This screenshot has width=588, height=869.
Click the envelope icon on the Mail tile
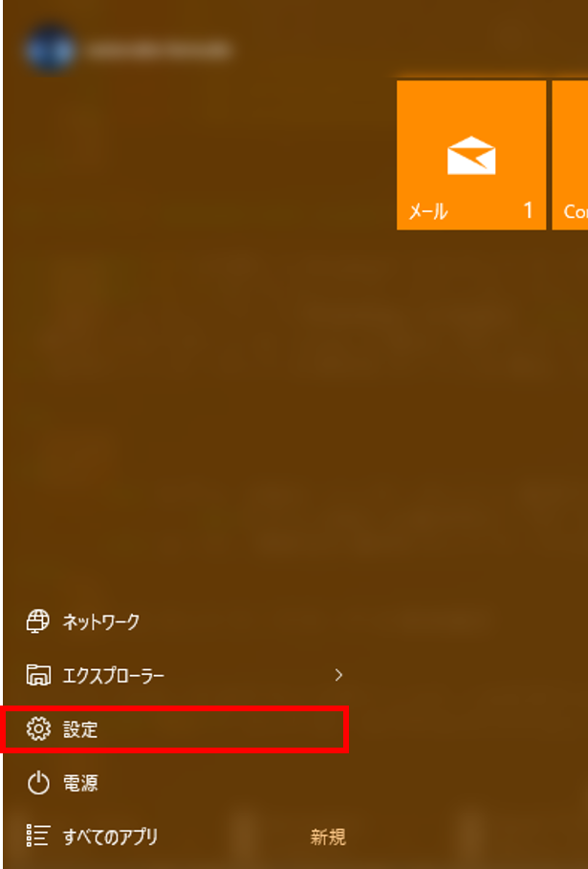[x=471, y=155]
